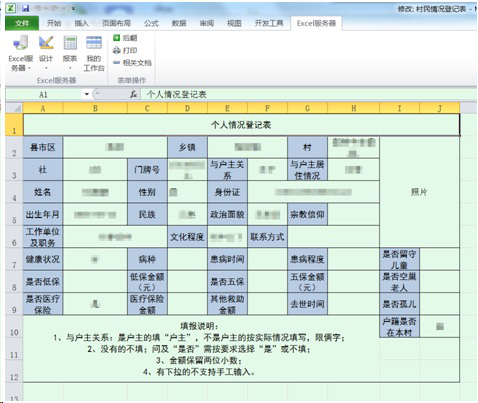Screen dimensions: 478x403
Task: Open the 文件 file menu tab
Action: click(22, 23)
